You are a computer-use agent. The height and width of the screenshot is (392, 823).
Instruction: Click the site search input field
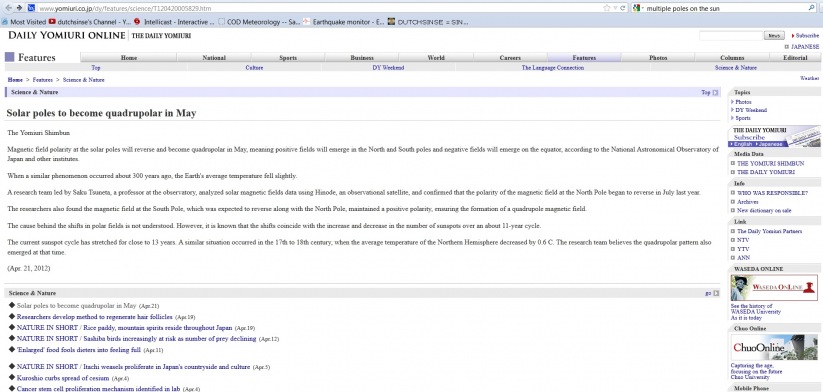(731, 36)
